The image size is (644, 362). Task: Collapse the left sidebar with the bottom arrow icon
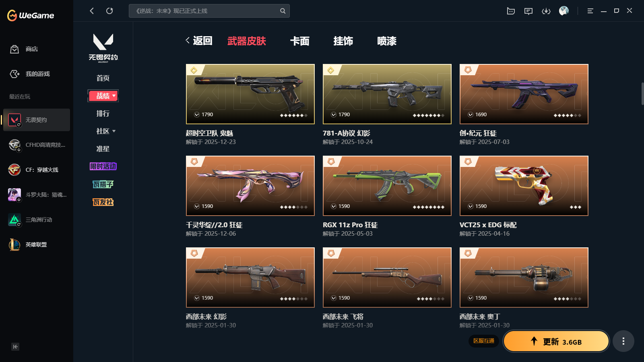coord(15,347)
